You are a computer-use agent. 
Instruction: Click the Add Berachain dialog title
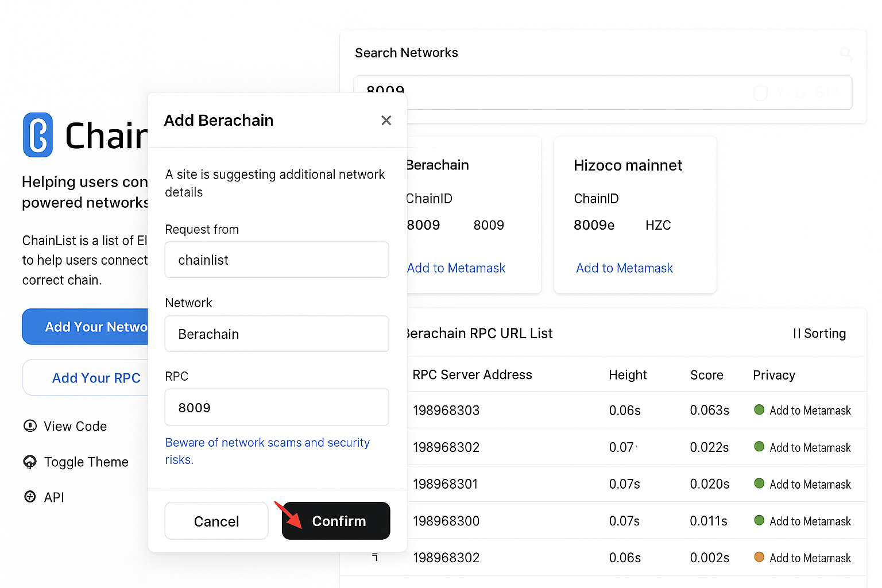coord(219,120)
